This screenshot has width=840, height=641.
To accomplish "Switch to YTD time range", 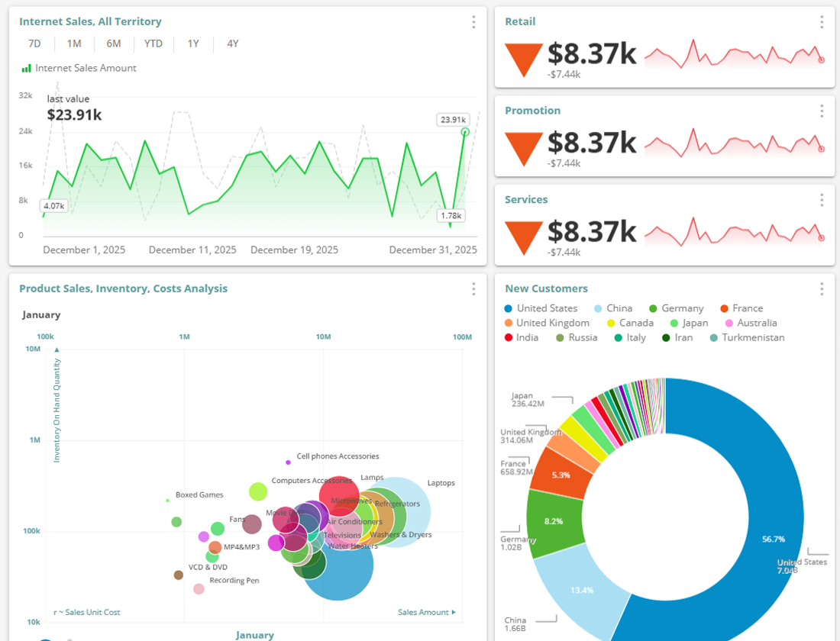I will (x=153, y=43).
